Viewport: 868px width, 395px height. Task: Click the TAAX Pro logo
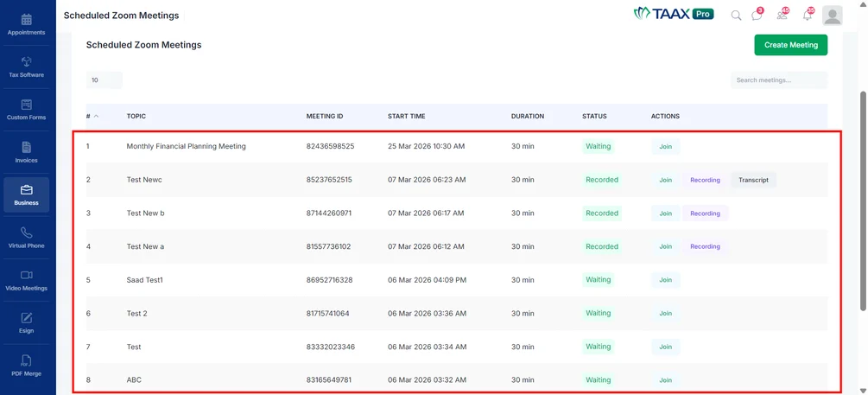click(x=674, y=14)
